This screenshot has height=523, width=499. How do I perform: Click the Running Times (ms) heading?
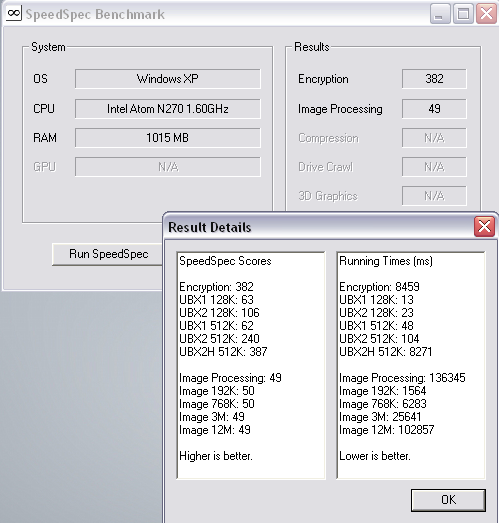coord(386,261)
